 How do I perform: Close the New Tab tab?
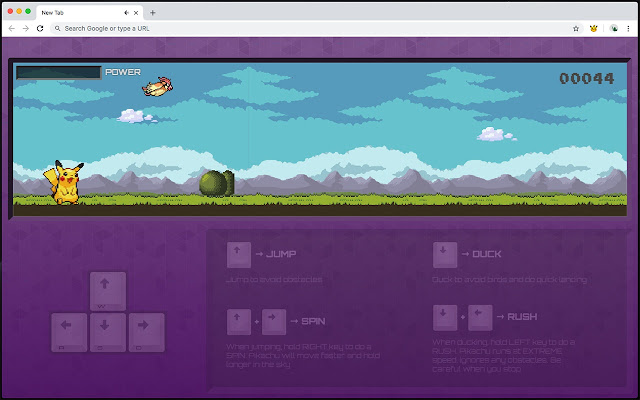pyautogui.click(x=136, y=13)
